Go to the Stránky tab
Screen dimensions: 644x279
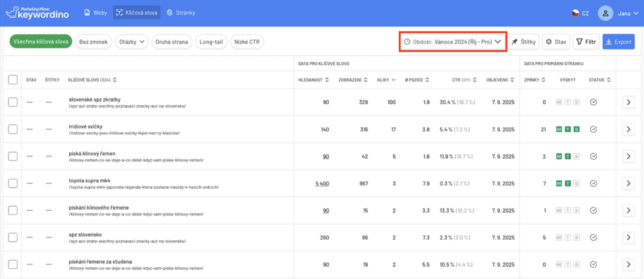[x=181, y=12]
